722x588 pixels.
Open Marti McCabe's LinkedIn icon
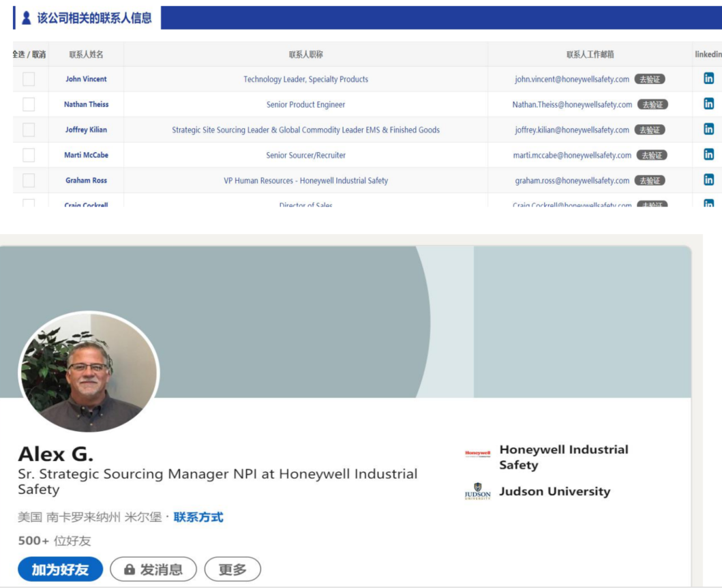pos(708,154)
